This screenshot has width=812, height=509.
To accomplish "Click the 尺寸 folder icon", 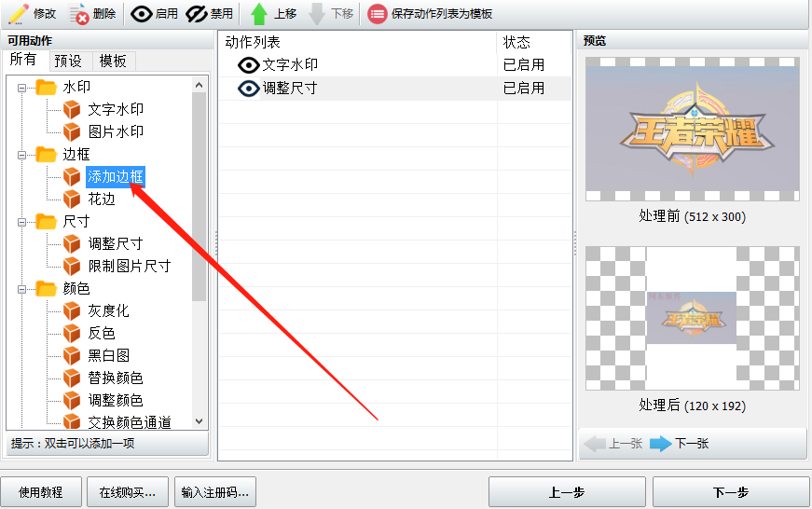I will pyautogui.click(x=46, y=222).
